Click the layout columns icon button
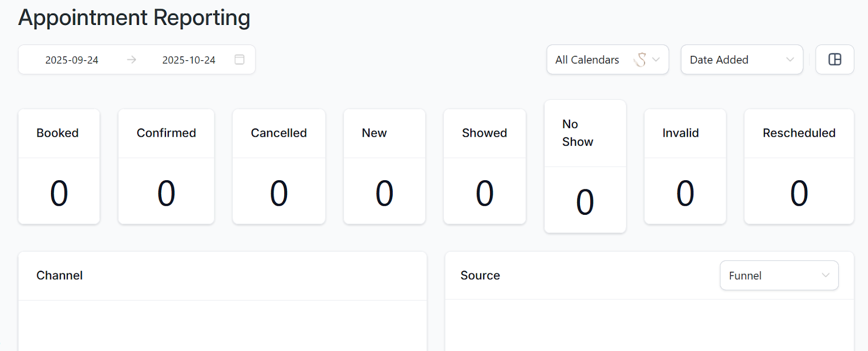 [x=834, y=60]
